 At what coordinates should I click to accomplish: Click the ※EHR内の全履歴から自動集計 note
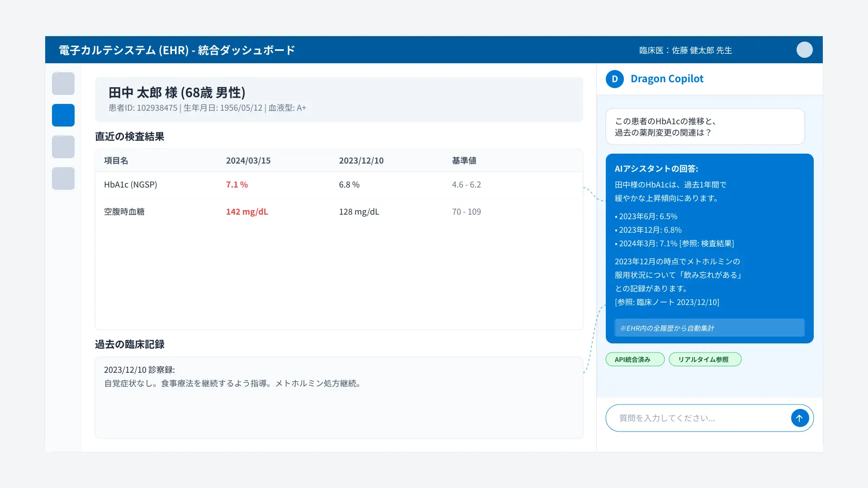pyautogui.click(x=709, y=328)
